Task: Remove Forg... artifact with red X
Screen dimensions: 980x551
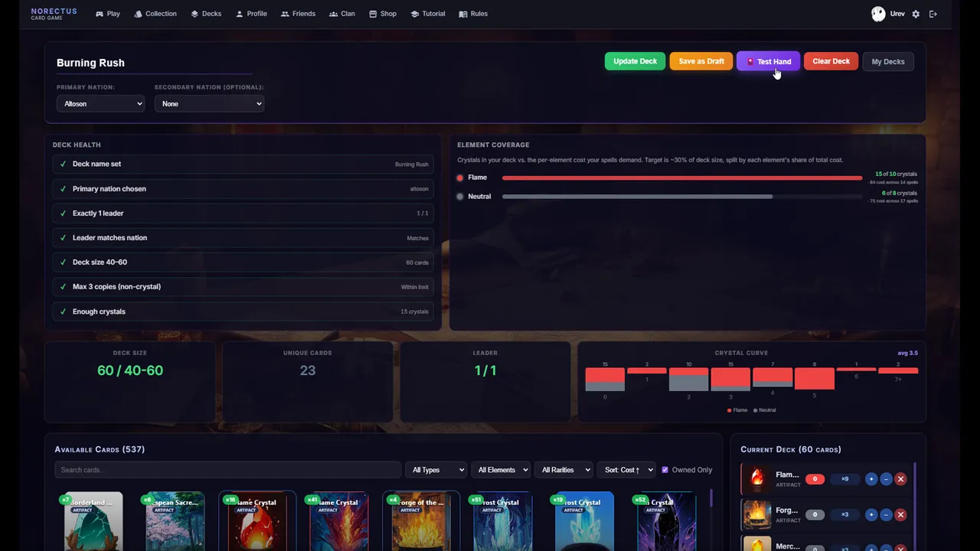Action: [900, 514]
